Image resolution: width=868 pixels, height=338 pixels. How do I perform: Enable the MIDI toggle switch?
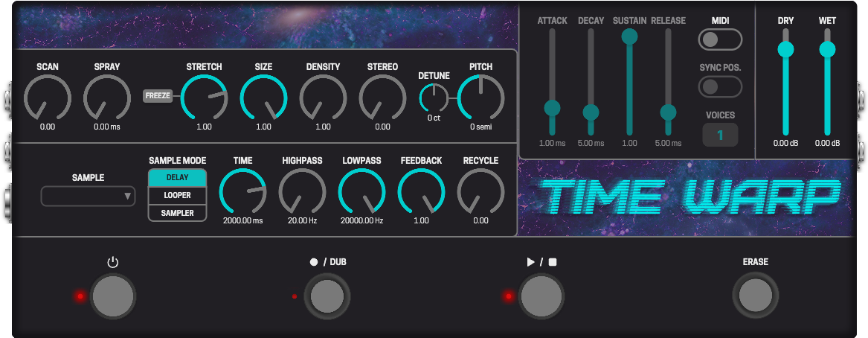click(720, 39)
